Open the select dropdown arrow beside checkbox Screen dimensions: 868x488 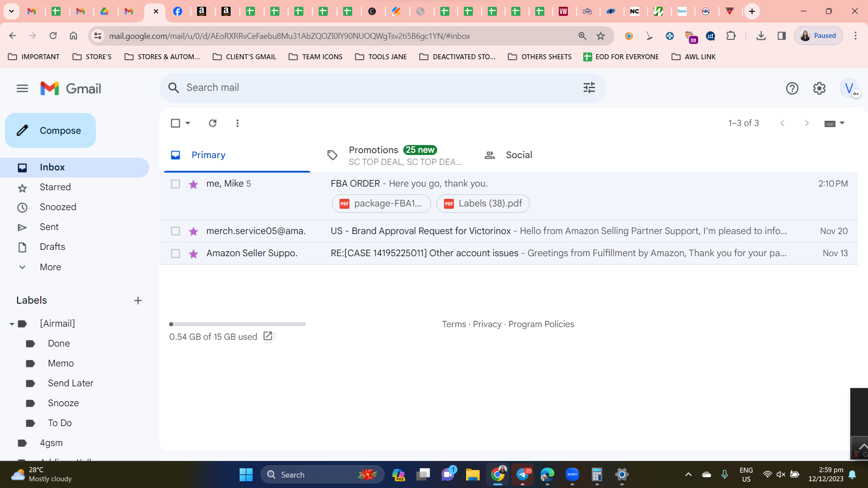(x=188, y=123)
